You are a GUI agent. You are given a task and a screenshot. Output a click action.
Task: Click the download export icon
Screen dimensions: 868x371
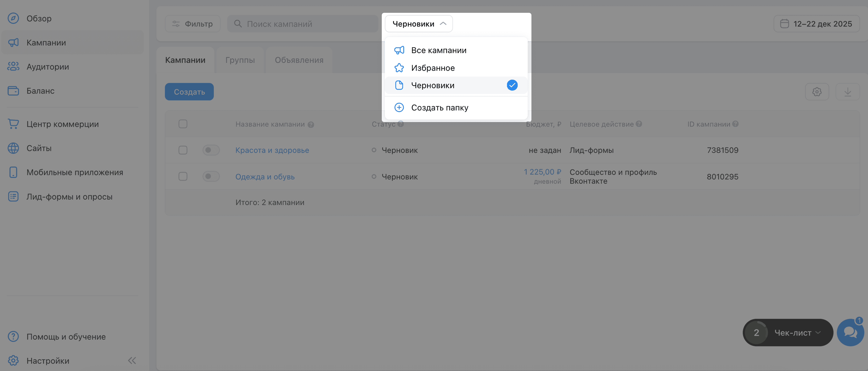click(847, 92)
